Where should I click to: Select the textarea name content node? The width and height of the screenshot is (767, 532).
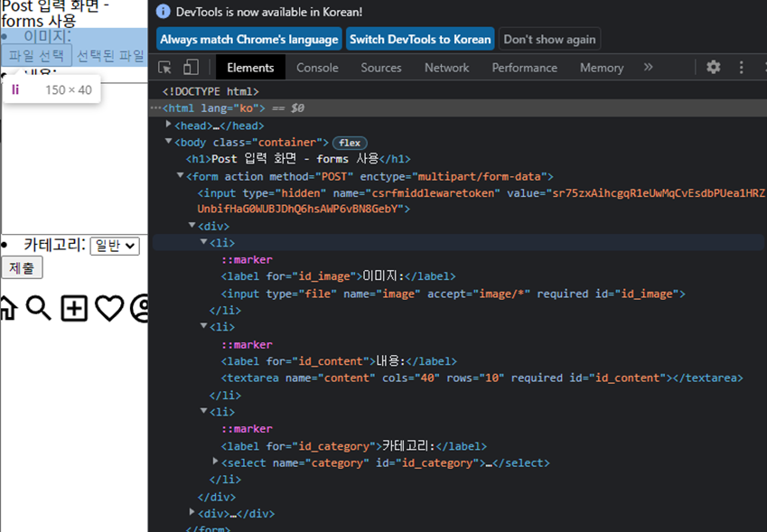482,378
